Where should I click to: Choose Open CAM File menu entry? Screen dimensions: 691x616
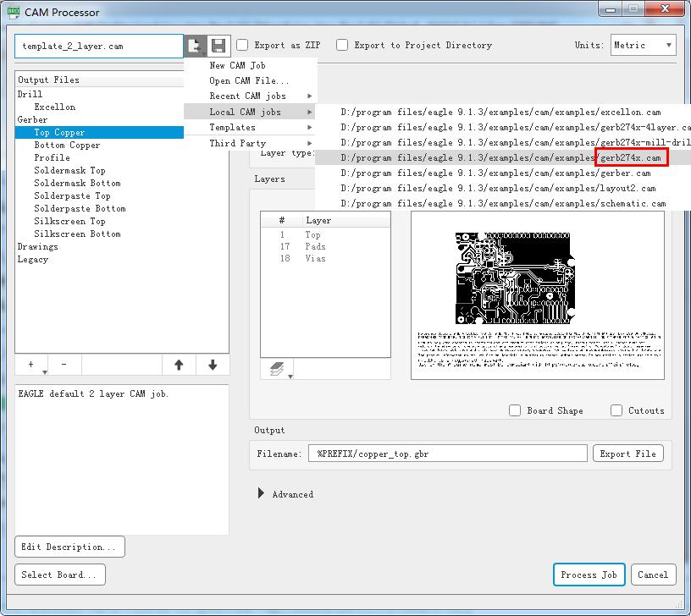click(x=251, y=80)
